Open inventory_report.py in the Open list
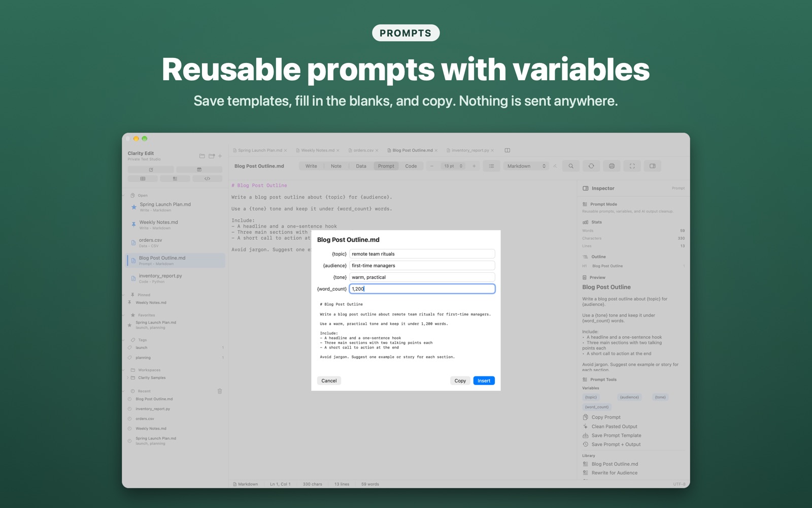812x508 pixels. pyautogui.click(x=175, y=278)
